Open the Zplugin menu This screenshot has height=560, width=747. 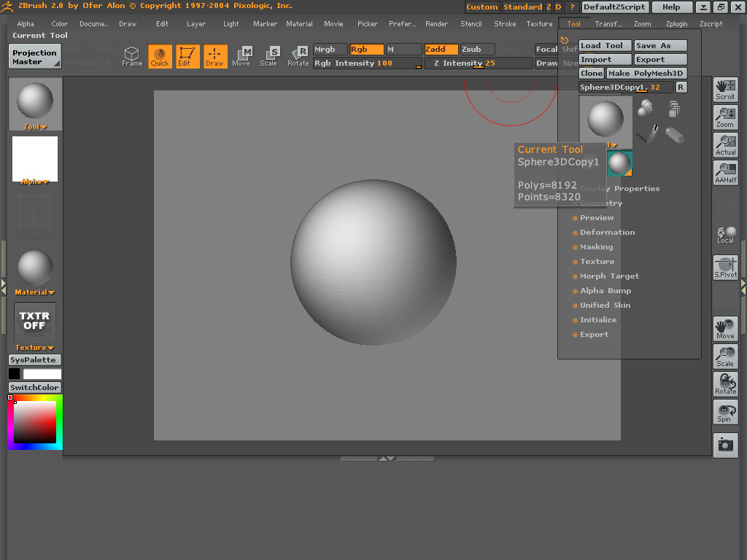(x=676, y=24)
